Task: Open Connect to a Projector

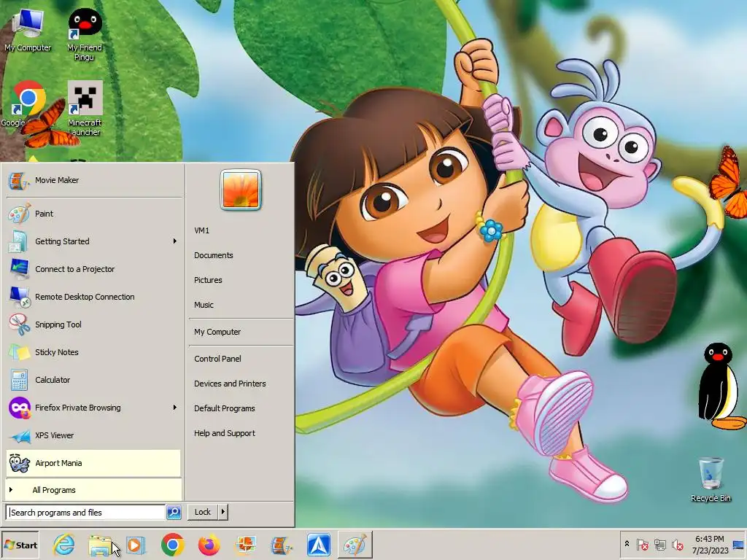Action: coord(94,269)
